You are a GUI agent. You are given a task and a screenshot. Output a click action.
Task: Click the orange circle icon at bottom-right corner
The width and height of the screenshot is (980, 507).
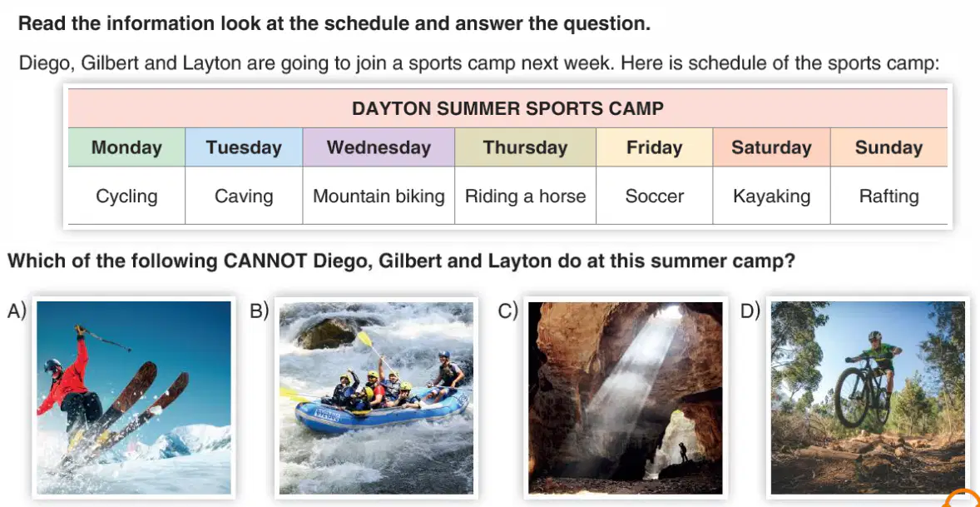tap(963, 500)
